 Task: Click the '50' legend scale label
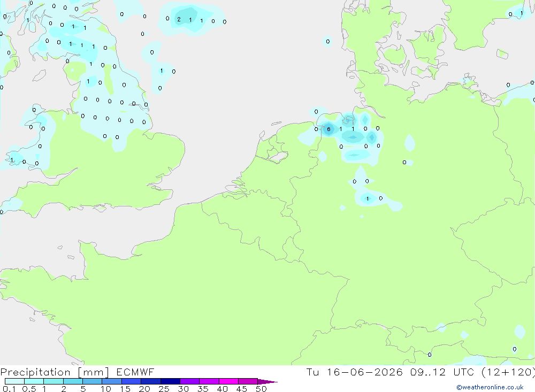point(262,389)
